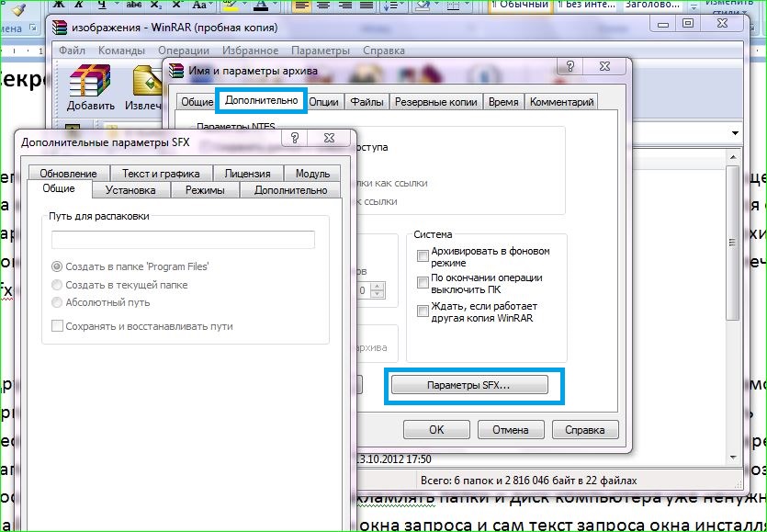This screenshot has width=767, height=532.
Task: Open the WinRAR address bar dropdown arrow
Action: point(735,133)
